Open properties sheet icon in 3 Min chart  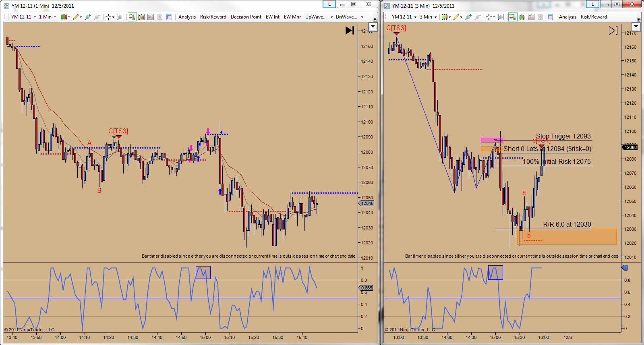pos(550,17)
